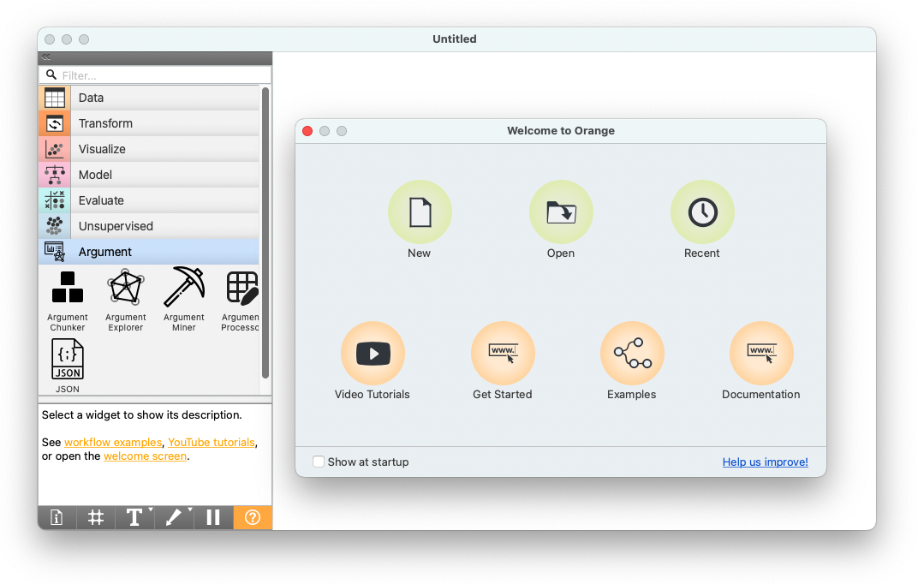Show Recent workflows via clock icon

(702, 212)
